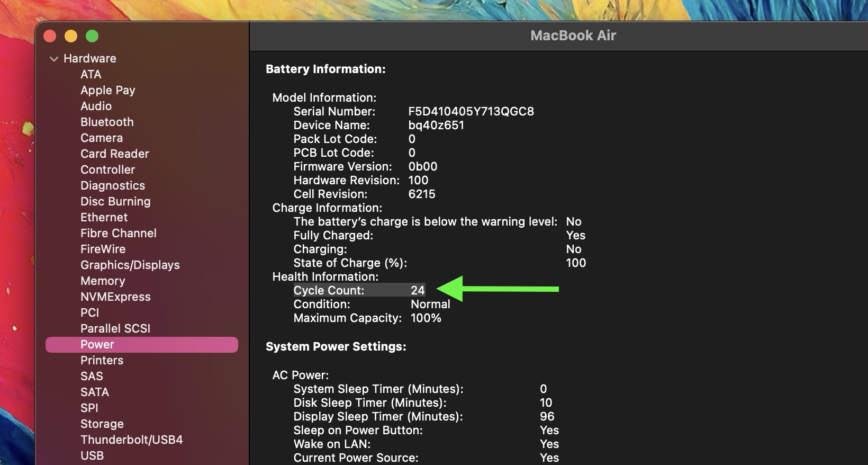The height and width of the screenshot is (465, 868).
Task: Open the USB hardware entry
Action: pyautogui.click(x=92, y=455)
